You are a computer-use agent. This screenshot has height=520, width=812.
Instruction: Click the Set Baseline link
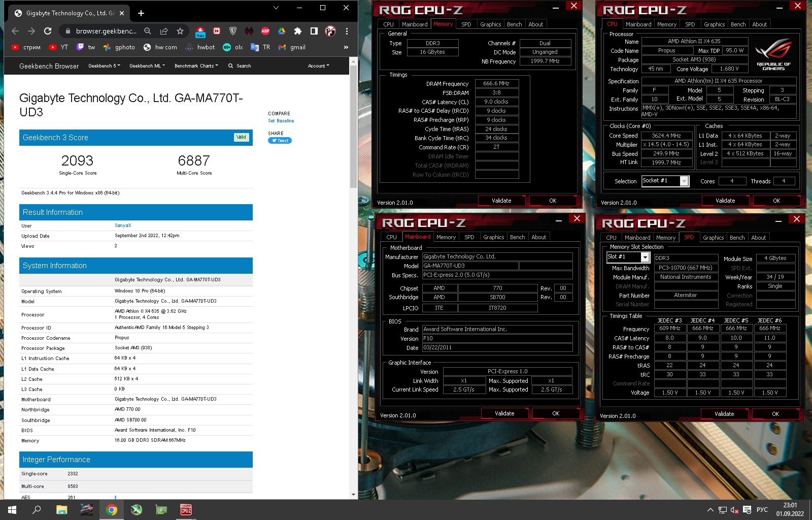click(281, 121)
